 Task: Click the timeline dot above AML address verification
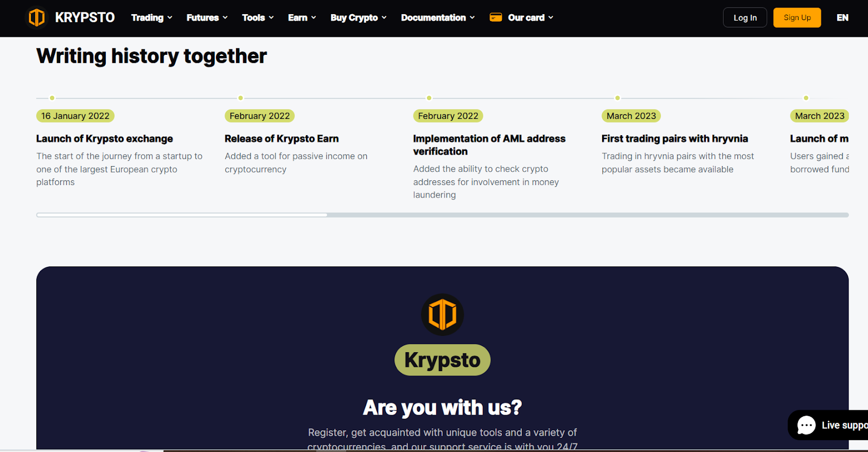[429, 98]
